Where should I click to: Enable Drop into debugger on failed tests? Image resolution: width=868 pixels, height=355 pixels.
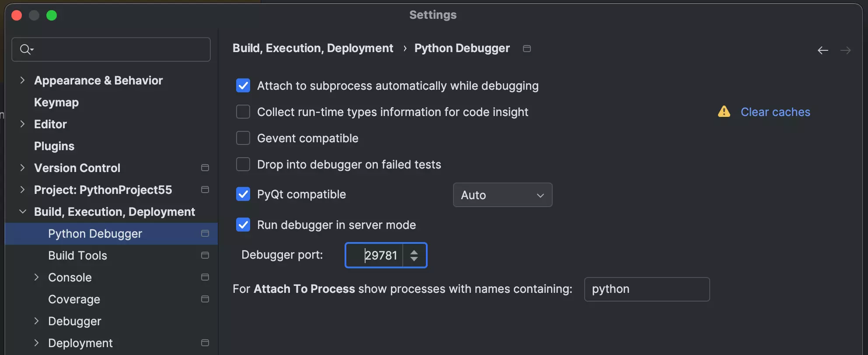243,165
